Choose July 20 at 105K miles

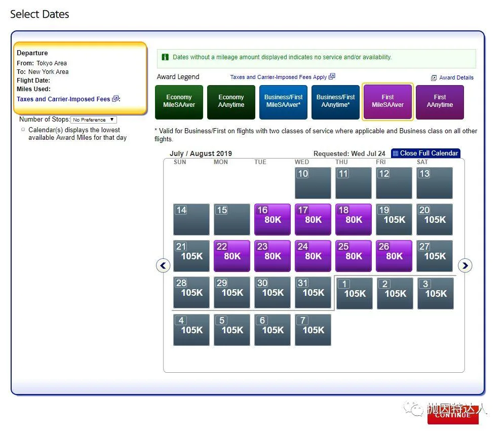point(434,219)
